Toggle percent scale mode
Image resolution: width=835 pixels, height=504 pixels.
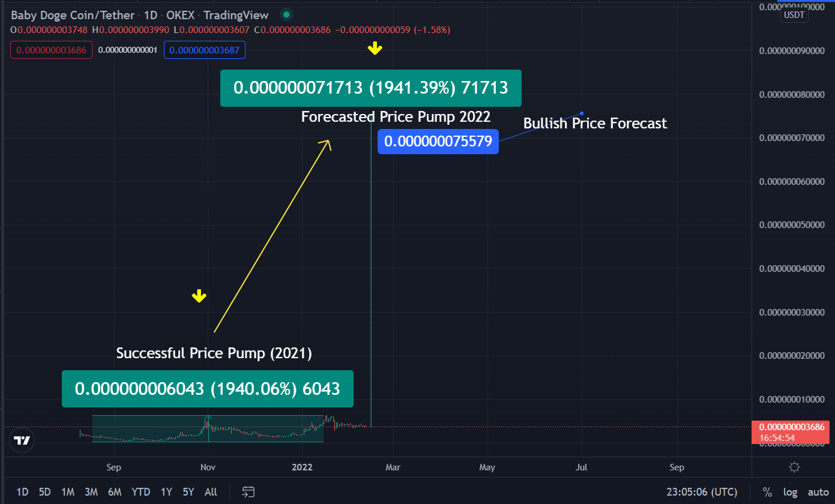pos(767,492)
